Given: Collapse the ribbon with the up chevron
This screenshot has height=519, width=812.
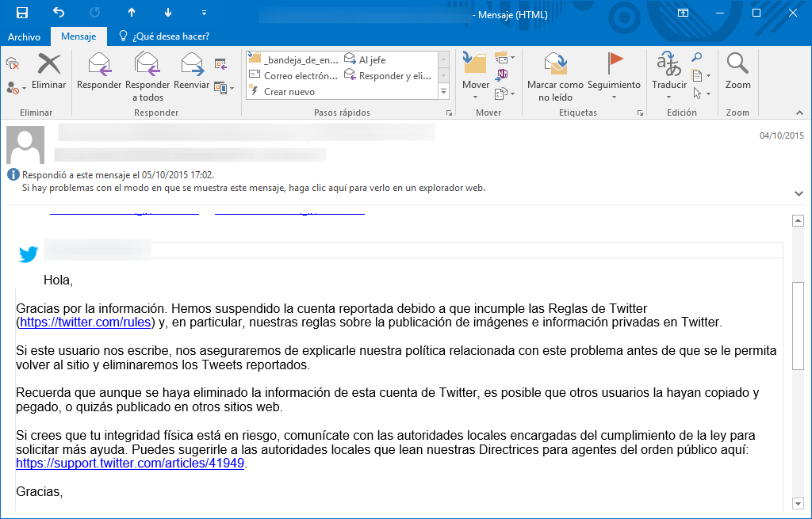Looking at the screenshot, I should pyautogui.click(x=799, y=113).
